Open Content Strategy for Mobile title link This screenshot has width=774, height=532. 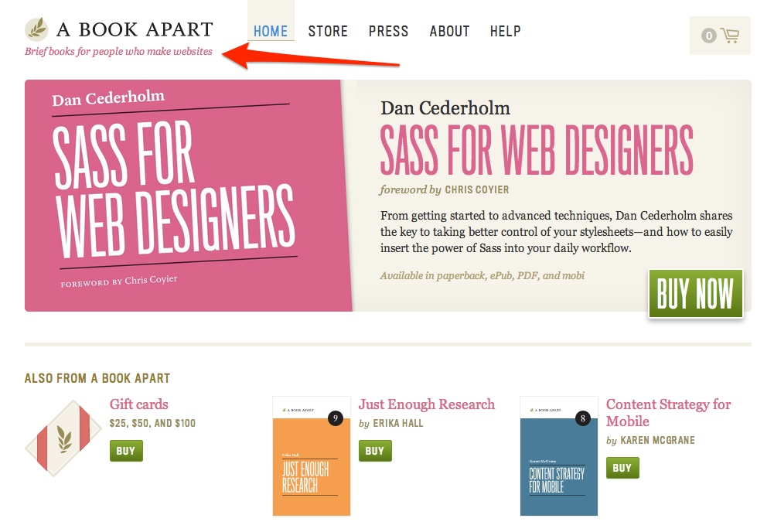pos(668,413)
